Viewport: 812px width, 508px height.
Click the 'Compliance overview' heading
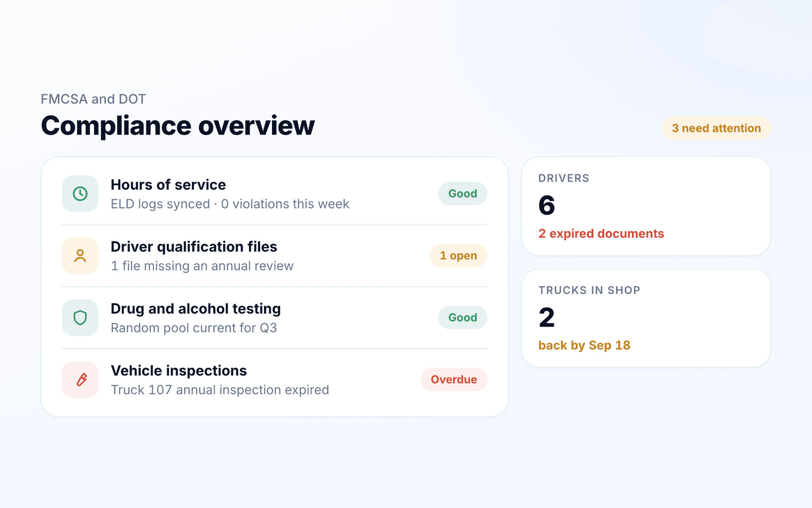178,126
